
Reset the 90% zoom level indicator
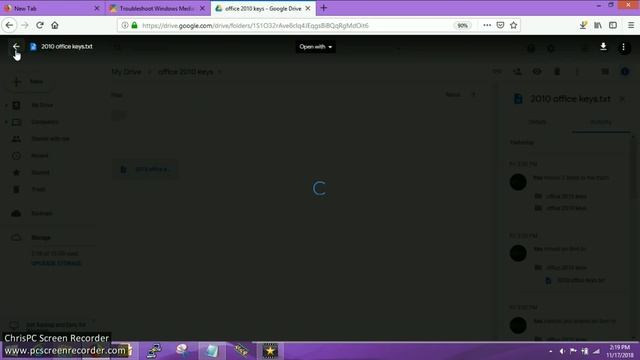462,25
